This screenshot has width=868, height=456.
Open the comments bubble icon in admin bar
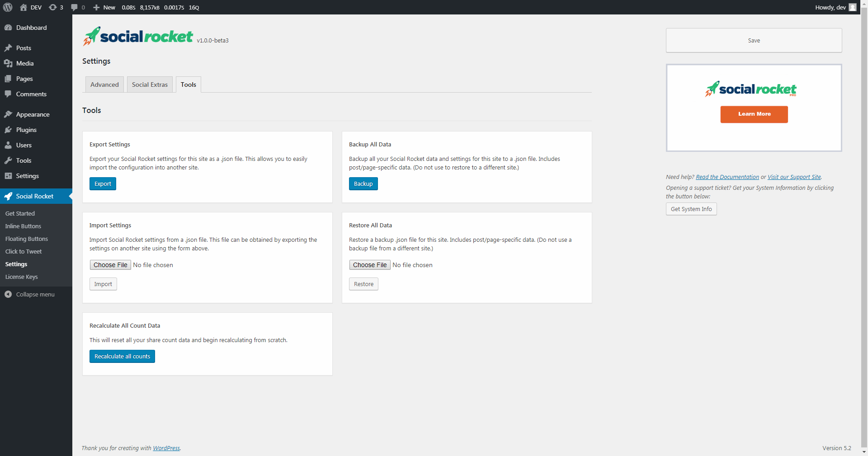[75, 7]
